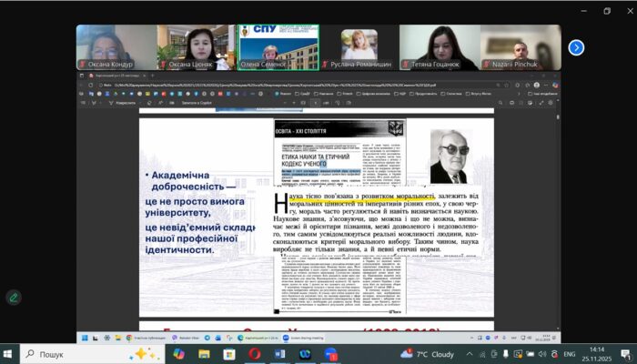The image size is (637, 364).
Task: Open Copilot from the taskbar
Action: [177, 353]
